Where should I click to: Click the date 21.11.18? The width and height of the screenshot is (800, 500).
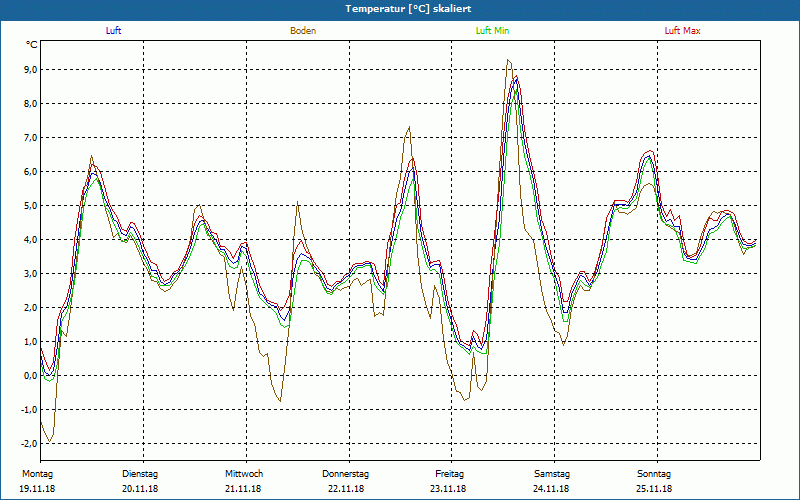tap(243, 489)
